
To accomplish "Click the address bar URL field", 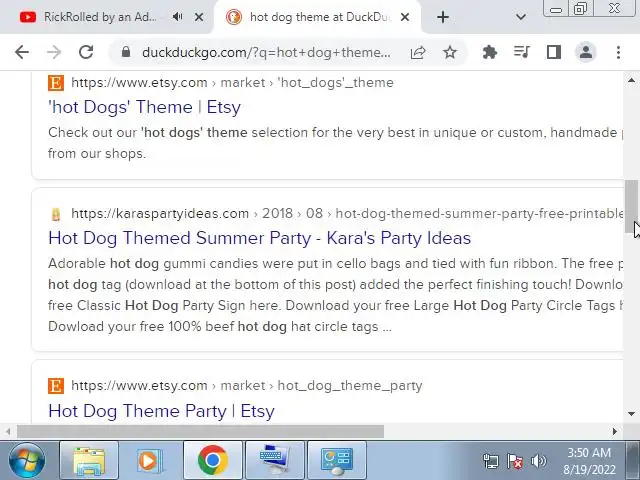I will tap(266, 52).
